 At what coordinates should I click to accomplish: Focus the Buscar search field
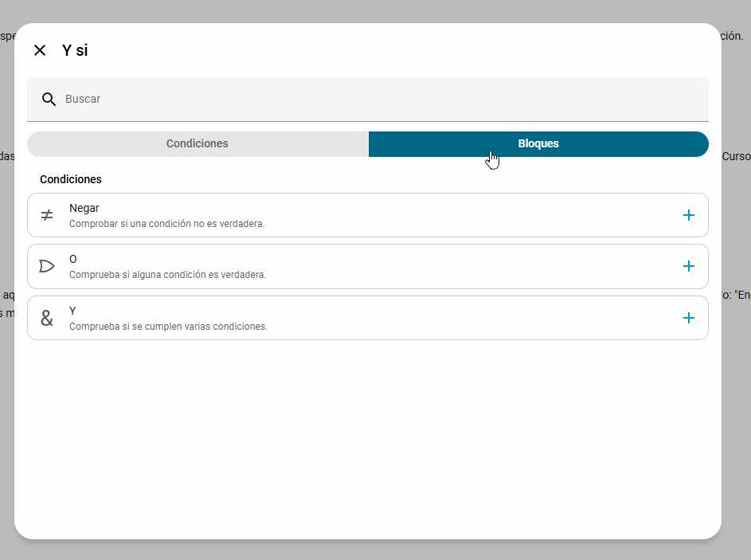point(382,99)
